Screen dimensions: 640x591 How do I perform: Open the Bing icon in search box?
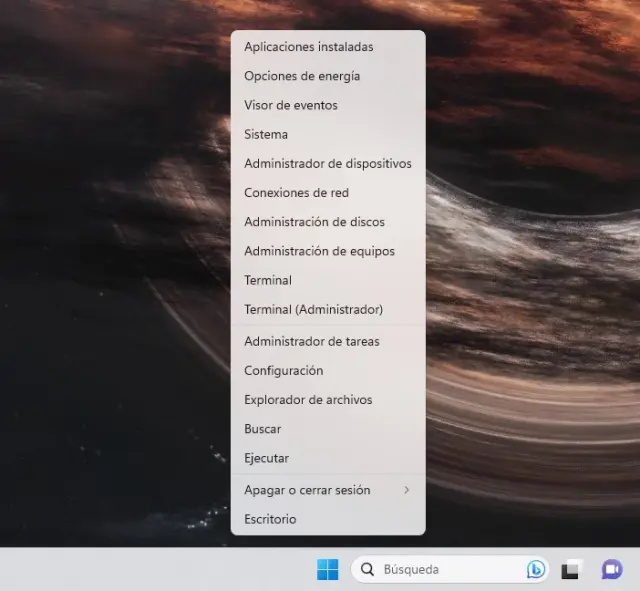click(536, 569)
